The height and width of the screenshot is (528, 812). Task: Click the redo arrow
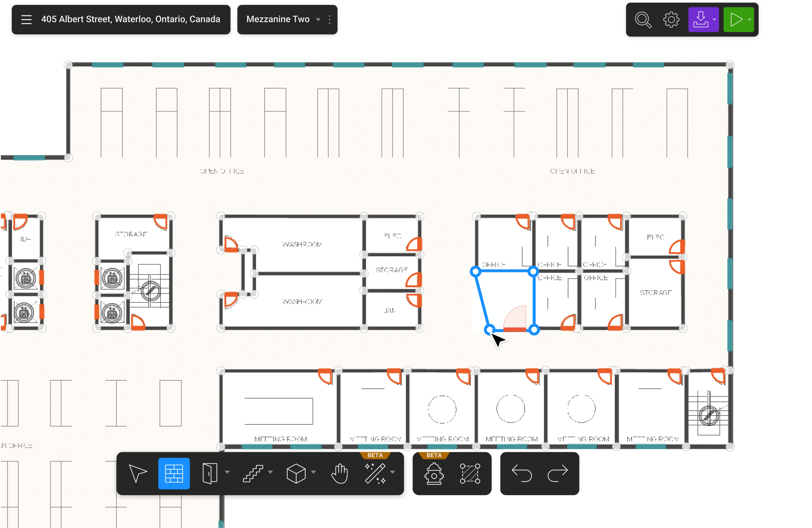[558, 473]
